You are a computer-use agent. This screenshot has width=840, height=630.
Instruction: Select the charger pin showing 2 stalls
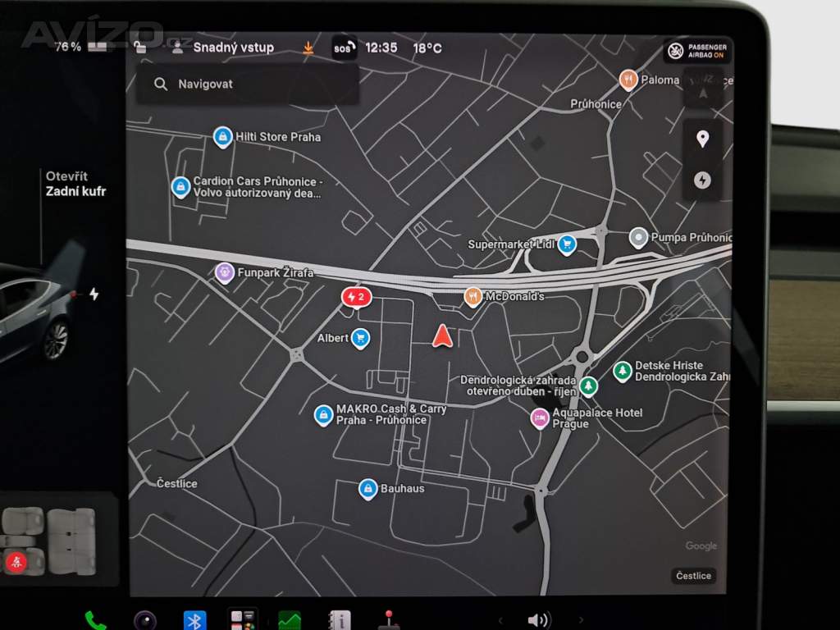[x=356, y=297]
